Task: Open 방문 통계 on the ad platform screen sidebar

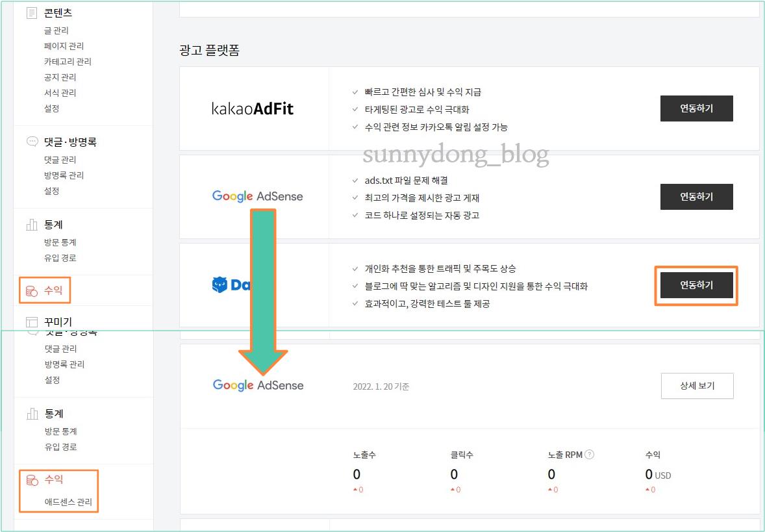Action: (x=60, y=242)
